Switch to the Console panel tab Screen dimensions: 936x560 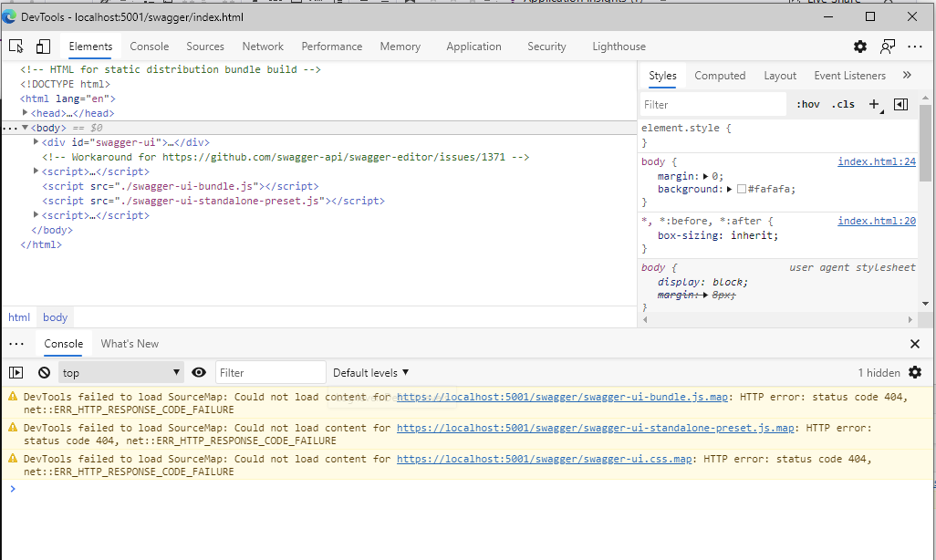[150, 47]
